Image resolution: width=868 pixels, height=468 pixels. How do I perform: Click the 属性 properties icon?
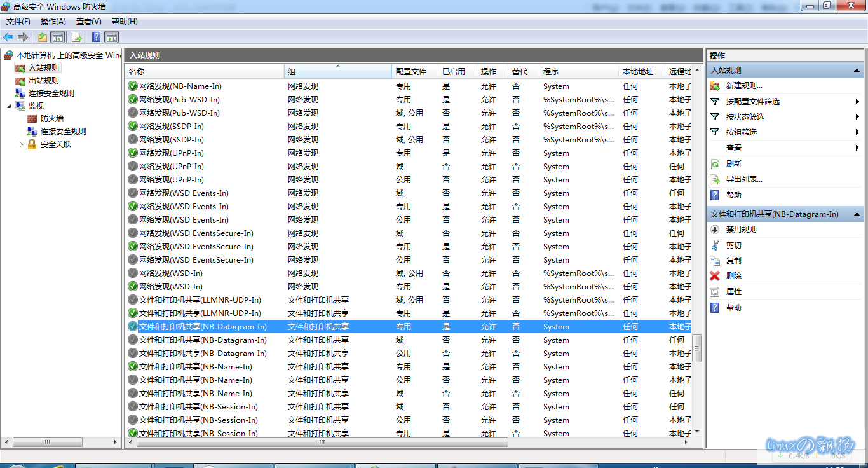click(715, 292)
